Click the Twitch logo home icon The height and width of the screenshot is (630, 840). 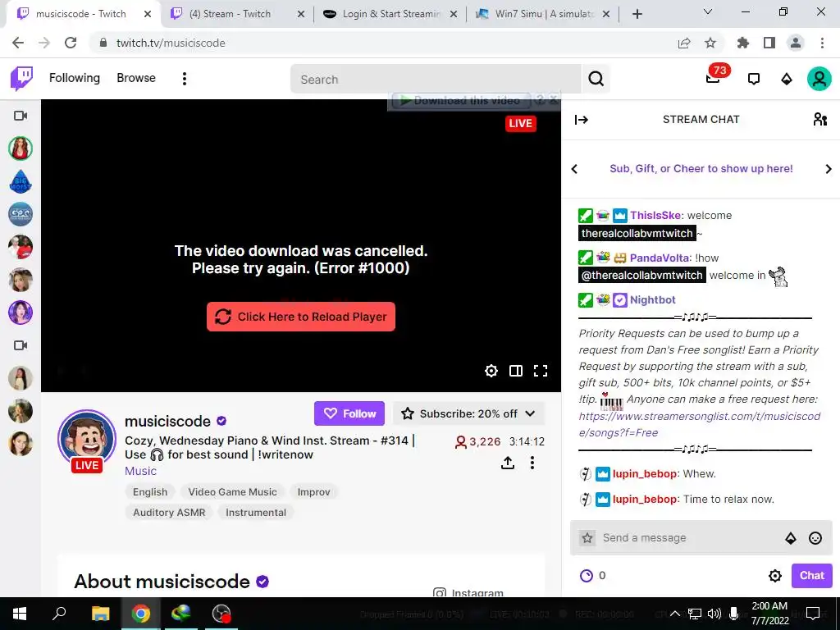click(x=22, y=79)
